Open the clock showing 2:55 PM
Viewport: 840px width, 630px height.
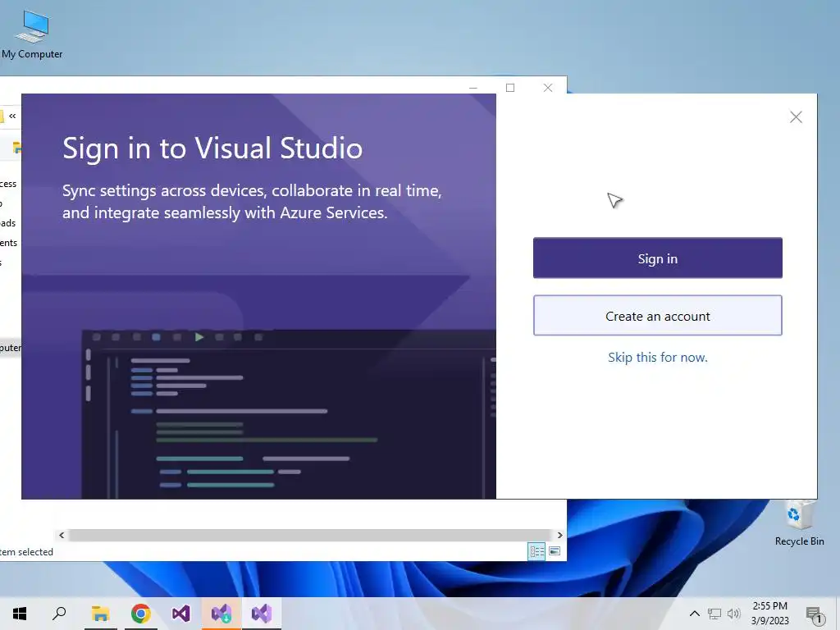(x=769, y=614)
